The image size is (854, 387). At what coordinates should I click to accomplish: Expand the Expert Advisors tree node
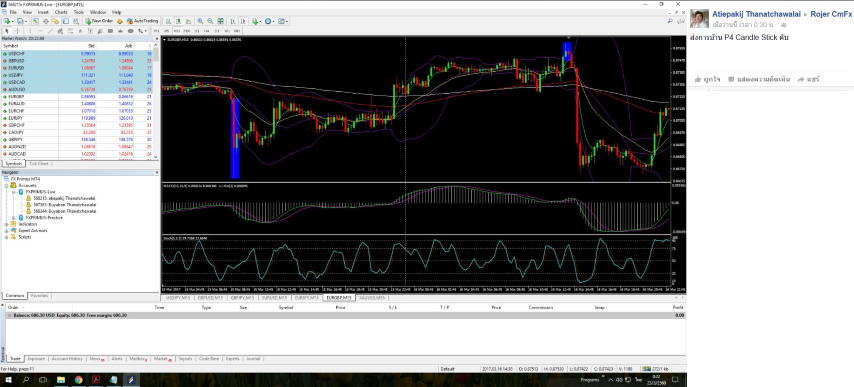(x=7, y=231)
